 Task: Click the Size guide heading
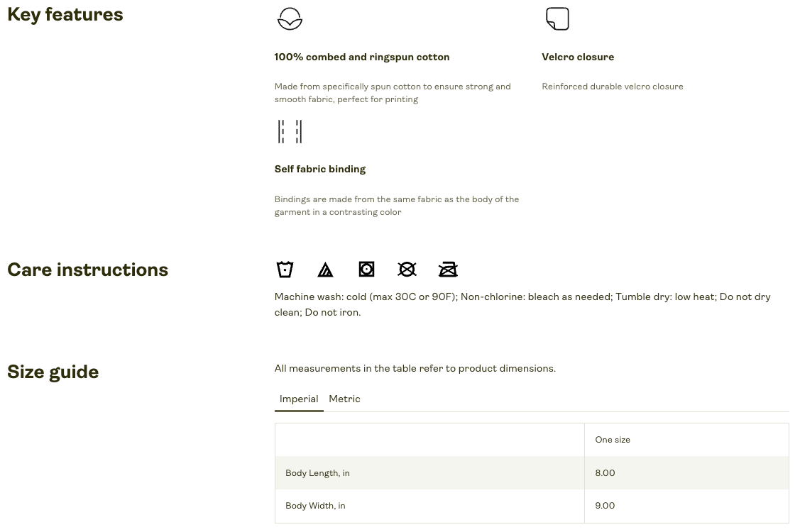click(53, 372)
